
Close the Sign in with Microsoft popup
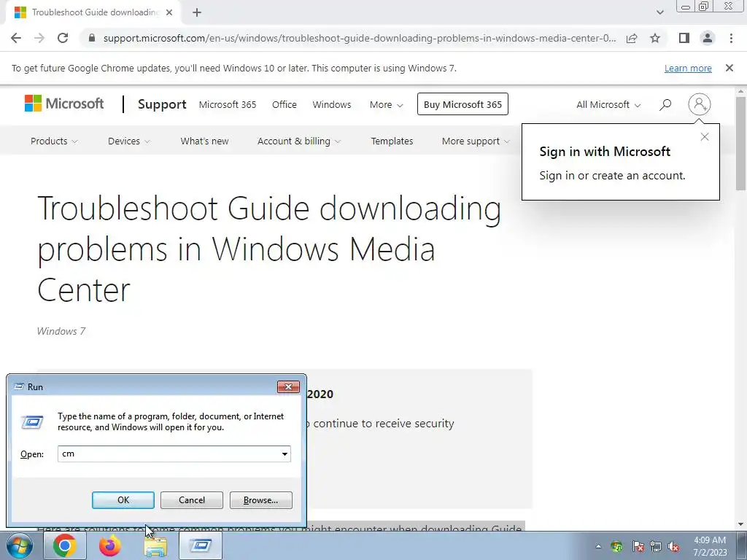705,137
